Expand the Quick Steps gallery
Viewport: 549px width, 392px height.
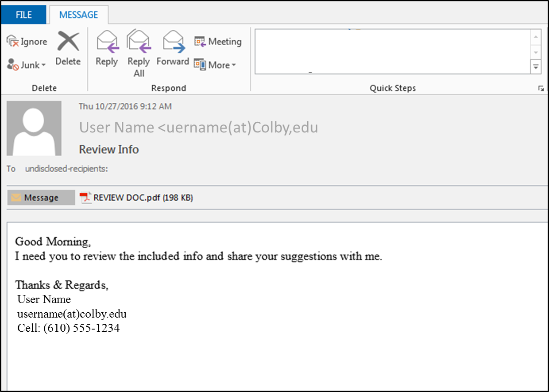536,67
